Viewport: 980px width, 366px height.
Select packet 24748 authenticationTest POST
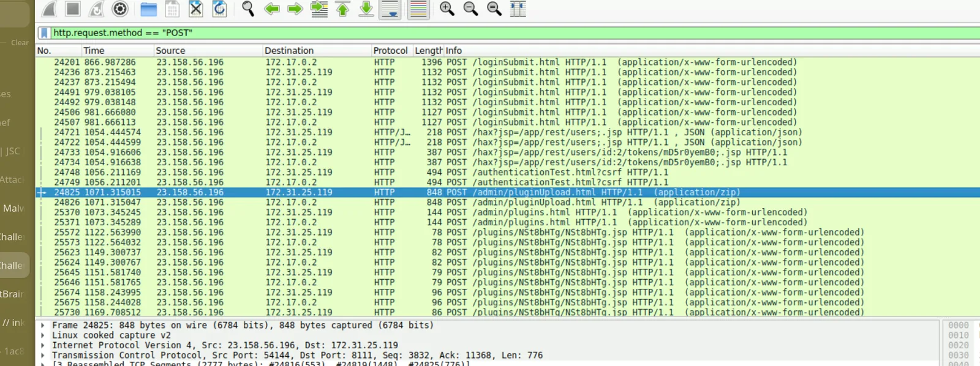(508, 173)
